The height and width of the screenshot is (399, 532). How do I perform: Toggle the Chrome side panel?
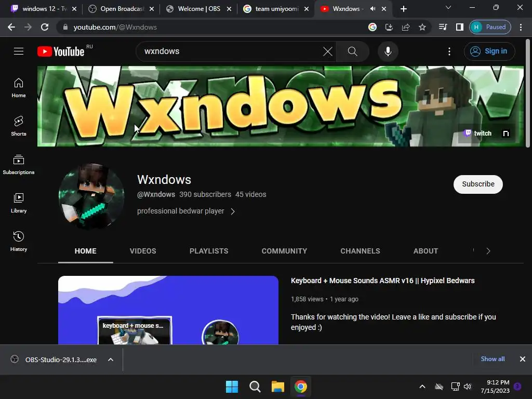coord(459,27)
